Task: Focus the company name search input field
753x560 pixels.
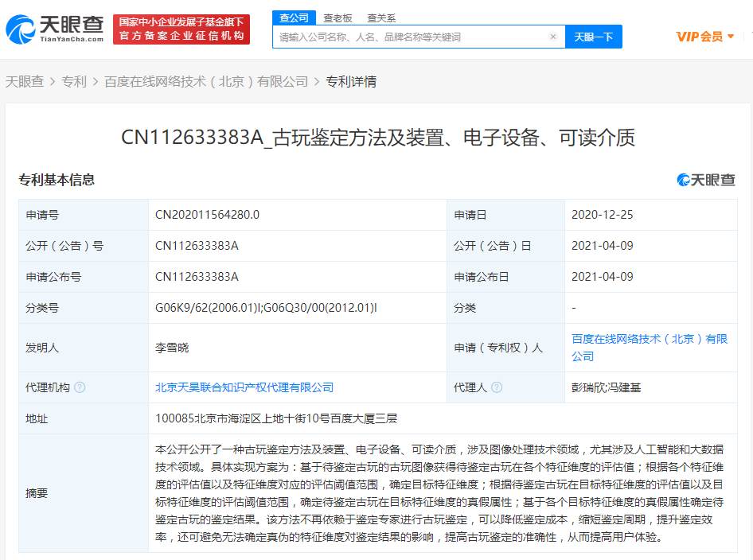Action: pos(410,37)
